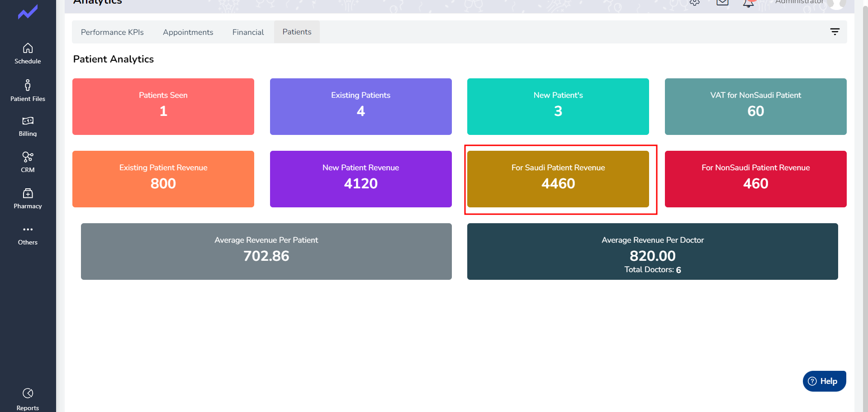Click the Total Doctors: 6 text

(652, 270)
